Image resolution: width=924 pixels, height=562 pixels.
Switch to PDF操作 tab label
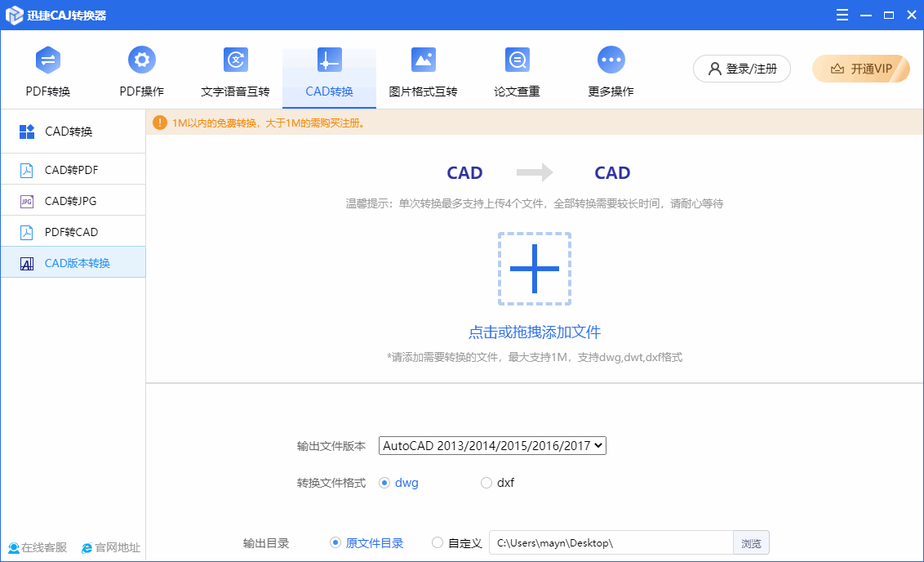point(141,91)
